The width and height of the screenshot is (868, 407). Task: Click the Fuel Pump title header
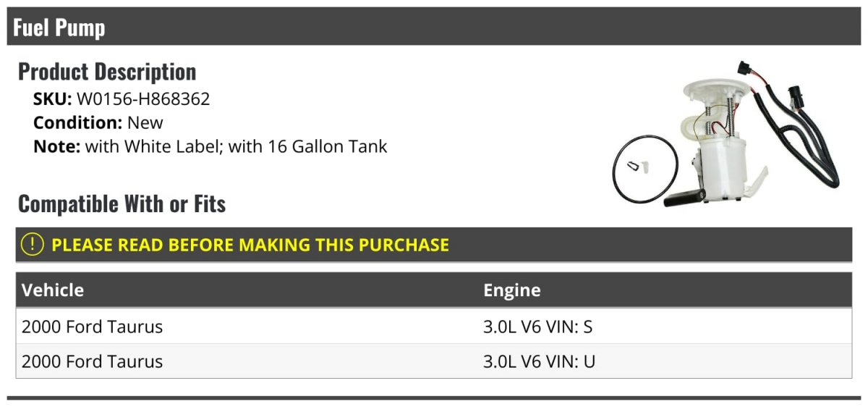59,28
